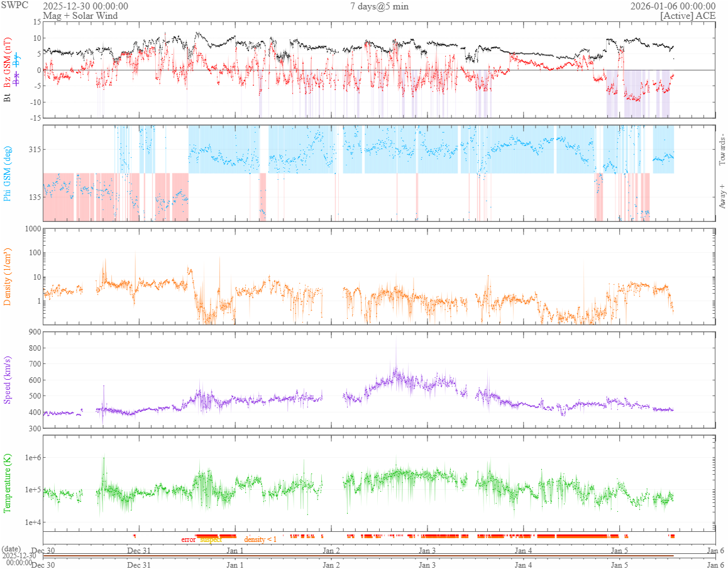Enable the struck-through Bx series label
Image resolution: width=728 pixels, height=569 pixels.
pos(17,79)
